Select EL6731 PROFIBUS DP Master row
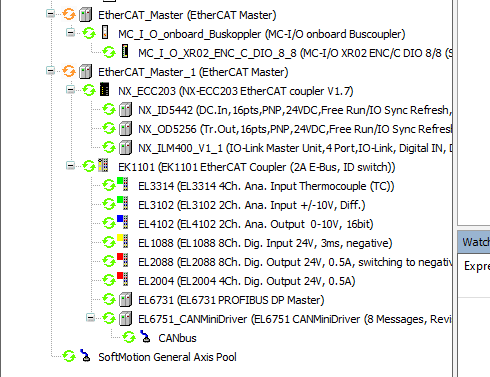Image resolution: width=490 pixels, height=377 pixels. 231,300
